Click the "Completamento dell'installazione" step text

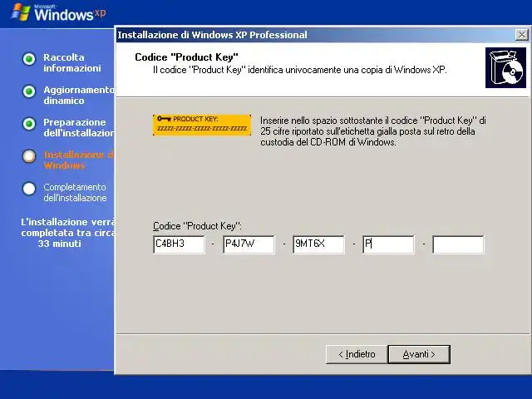(75, 192)
